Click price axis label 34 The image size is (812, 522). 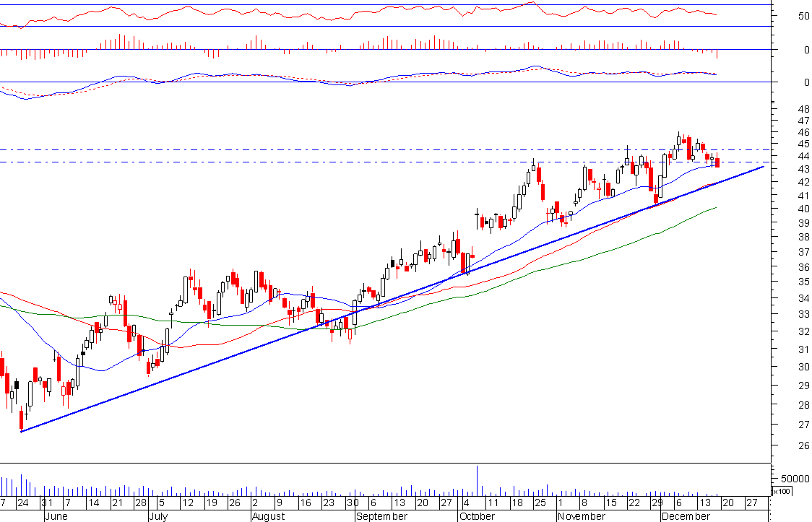click(804, 298)
